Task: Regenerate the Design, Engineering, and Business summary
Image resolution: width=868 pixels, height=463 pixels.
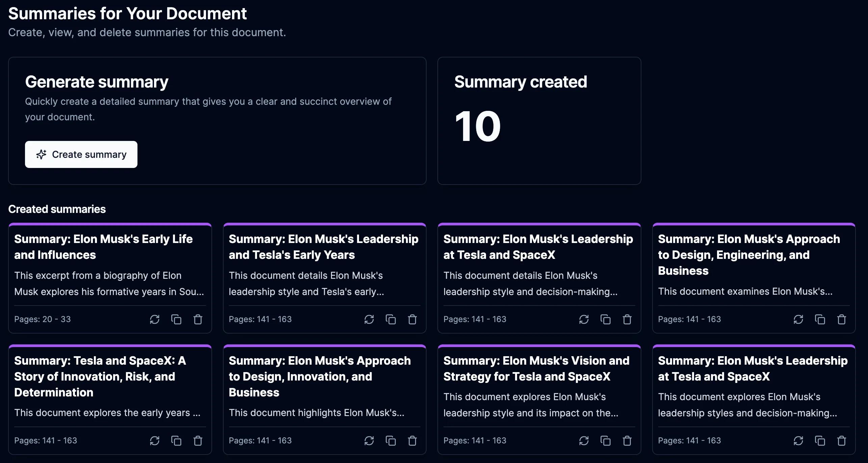Action: point(798,319)
